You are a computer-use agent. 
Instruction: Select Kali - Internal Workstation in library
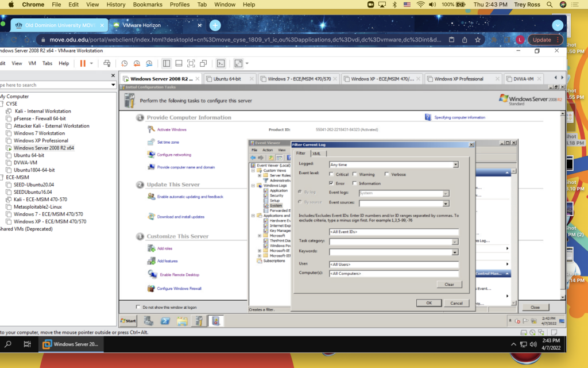tap(42, 111)
